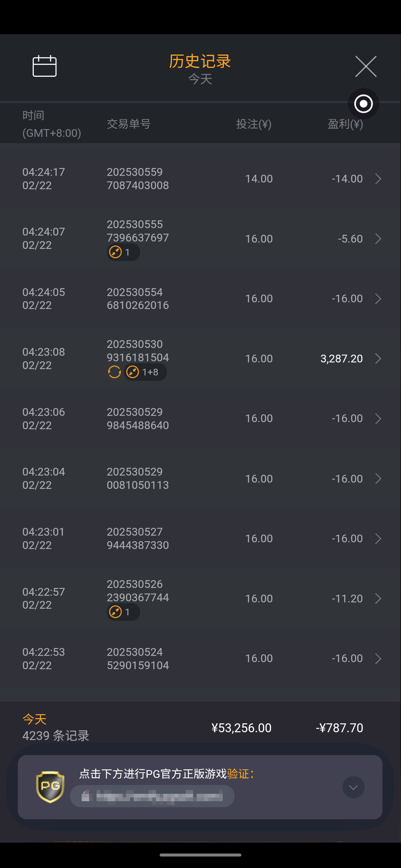This screenshot has height=868, width=401.
Task: Click the badge under transaction 7396637697
Action: tap(123, 252)
